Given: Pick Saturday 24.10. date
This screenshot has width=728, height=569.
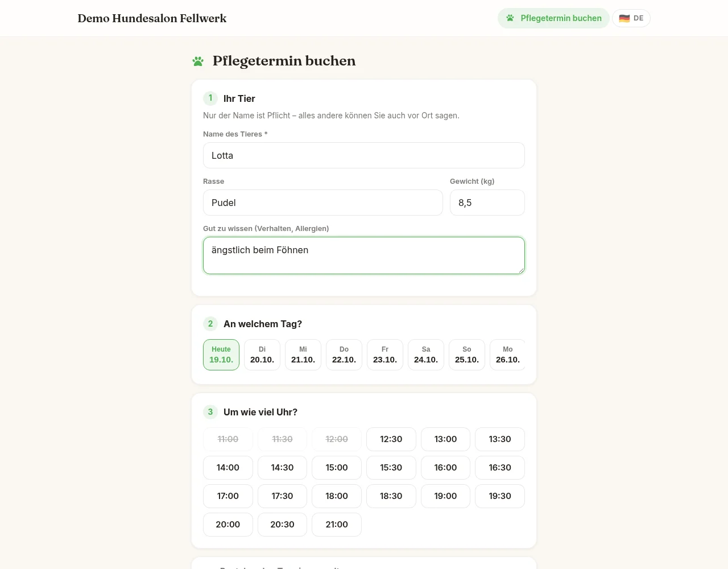Looking at the screenshot, I should (426, 355).
